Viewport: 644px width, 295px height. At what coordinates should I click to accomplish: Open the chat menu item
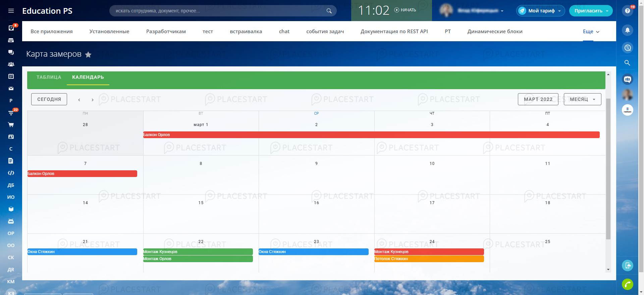tap(284, 32)
